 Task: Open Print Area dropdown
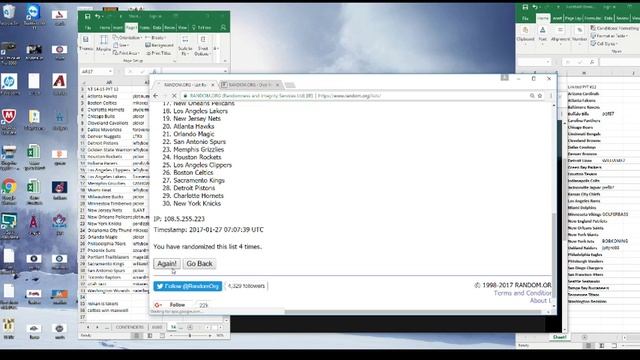(126, 53)
